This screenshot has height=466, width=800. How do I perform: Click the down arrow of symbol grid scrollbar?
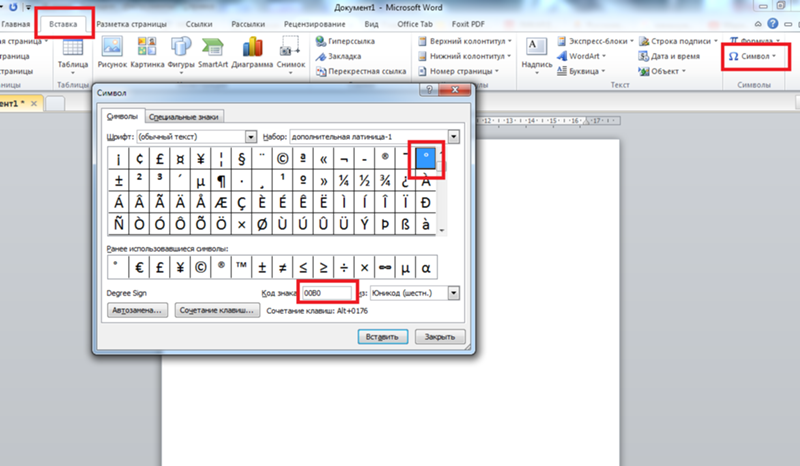click(x=442, y=231)
